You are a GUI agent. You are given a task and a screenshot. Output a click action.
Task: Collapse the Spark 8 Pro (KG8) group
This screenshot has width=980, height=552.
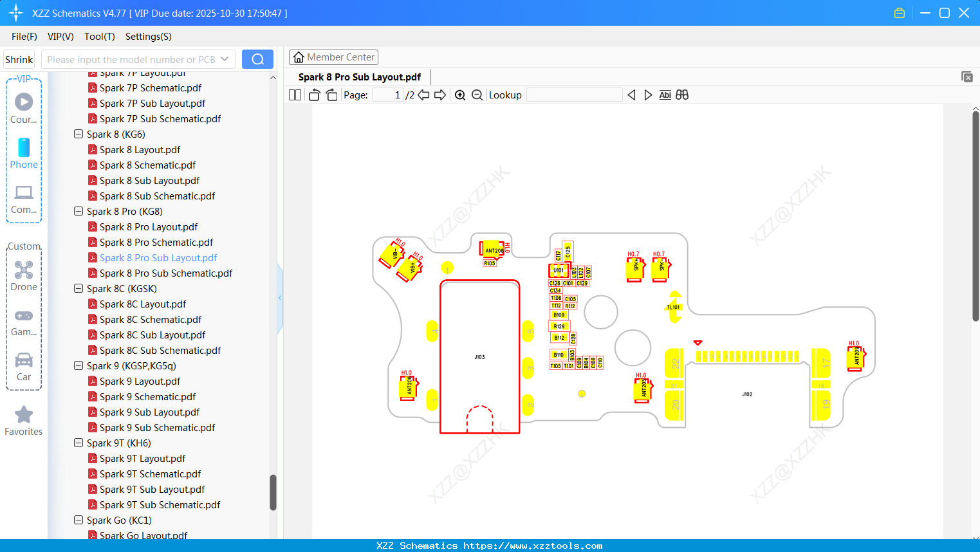[78, 211]
